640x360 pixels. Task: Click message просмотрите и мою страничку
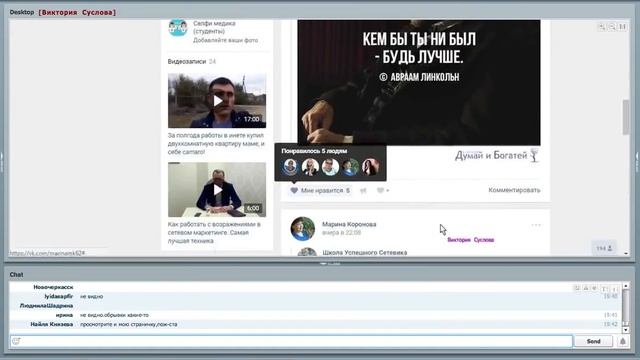tap(129, 324)
